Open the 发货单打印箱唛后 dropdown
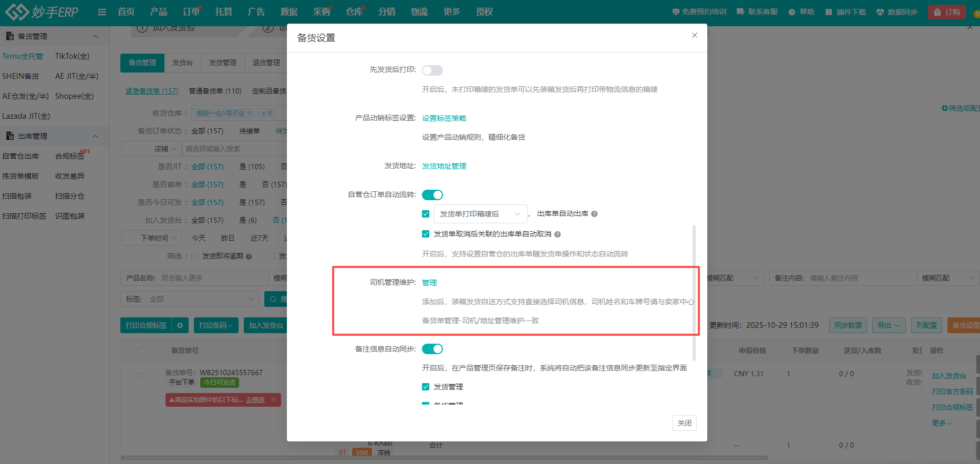980x464 pixels. (480, 214)
